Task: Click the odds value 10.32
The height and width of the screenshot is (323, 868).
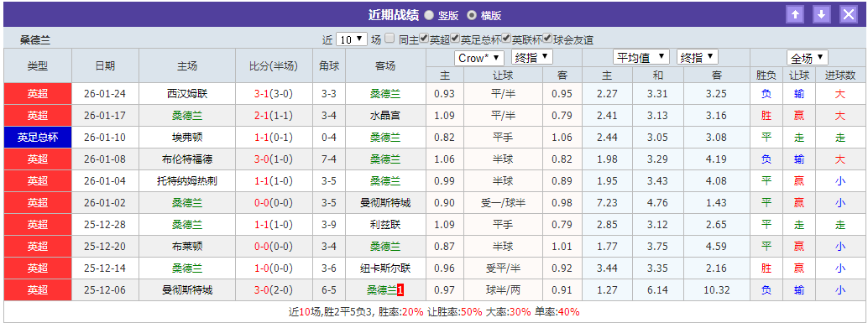Action: tap(716, 289)
